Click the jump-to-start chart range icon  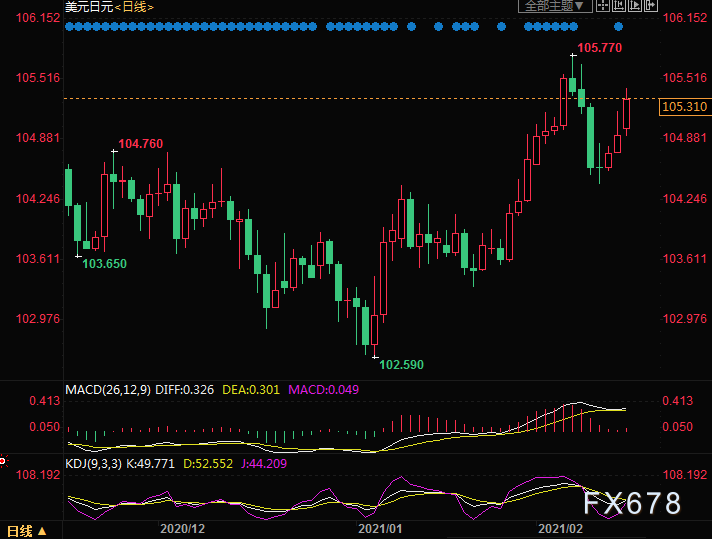pyautogui.click(x=618, y=5)
